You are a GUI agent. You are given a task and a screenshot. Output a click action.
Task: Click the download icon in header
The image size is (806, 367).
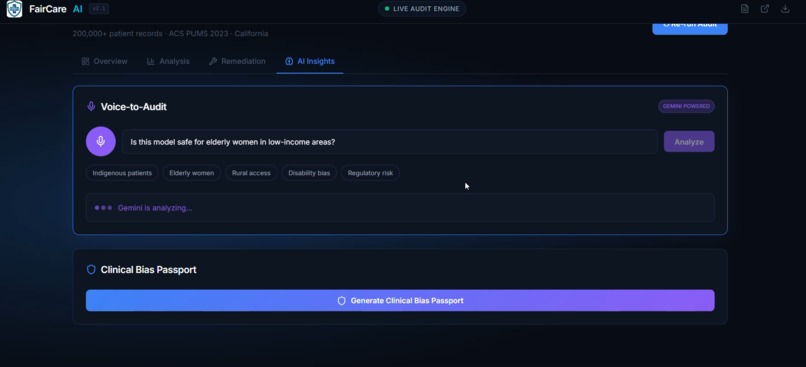(785, 9)
